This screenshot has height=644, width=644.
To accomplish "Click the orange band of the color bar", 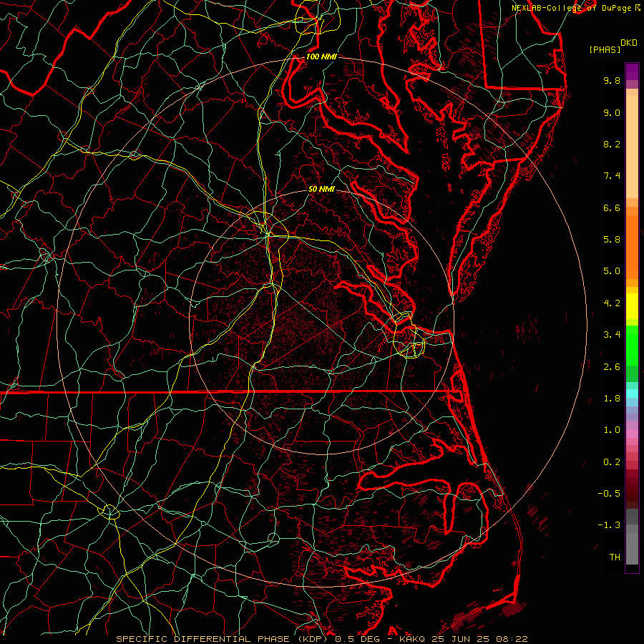I will pos(632,248).
